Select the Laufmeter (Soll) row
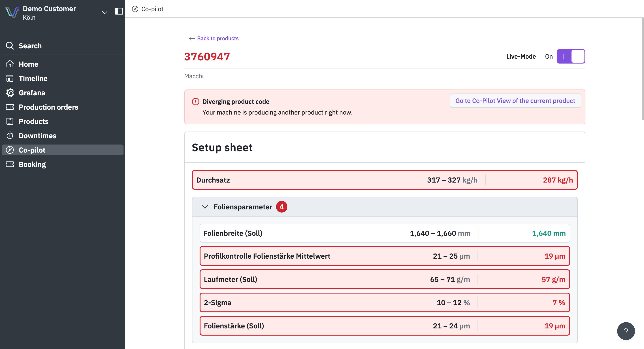This screenshot has width=644, height=349. click(384, 279)
